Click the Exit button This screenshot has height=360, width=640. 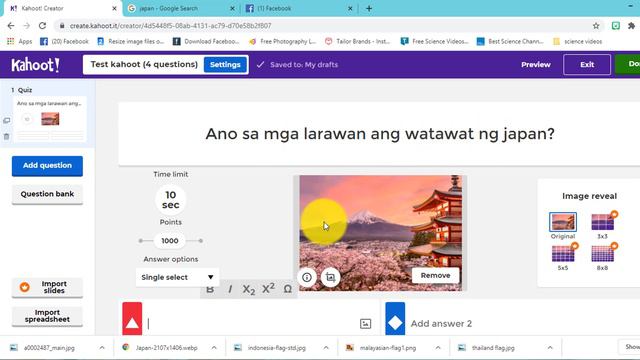click(587, 64)
